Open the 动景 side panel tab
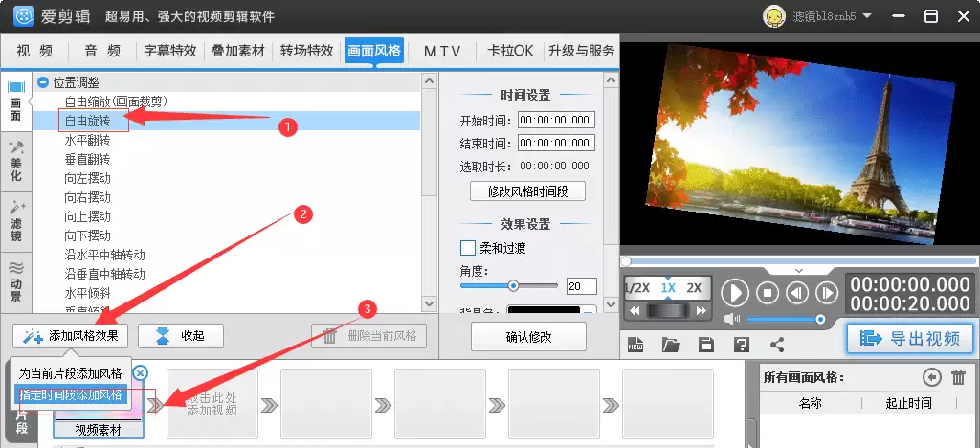Screen dimensions: 980x448 [15, 282]
